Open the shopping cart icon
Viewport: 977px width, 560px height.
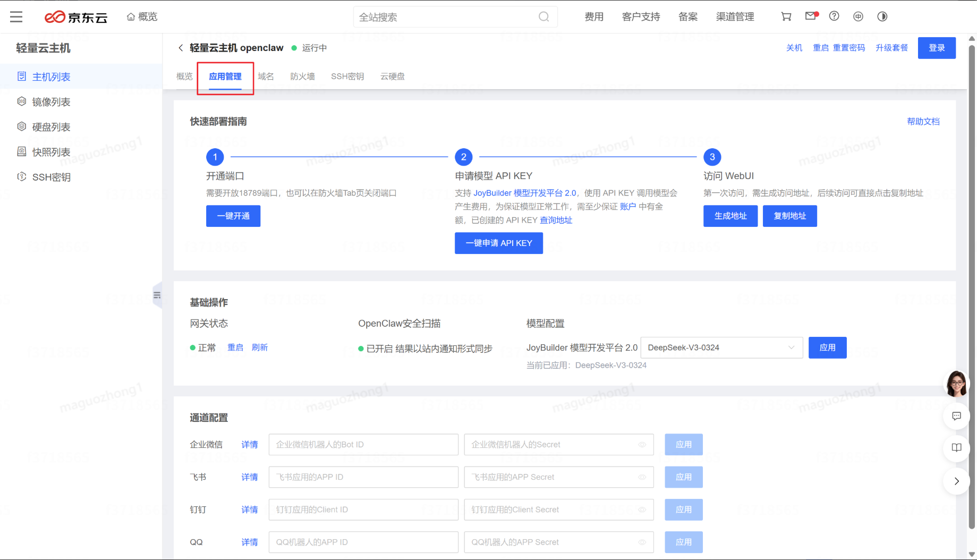[x=786, y=16]
